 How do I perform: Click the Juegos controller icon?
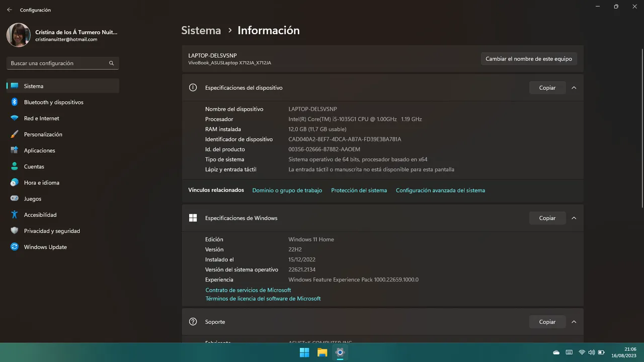pos(15,199)
